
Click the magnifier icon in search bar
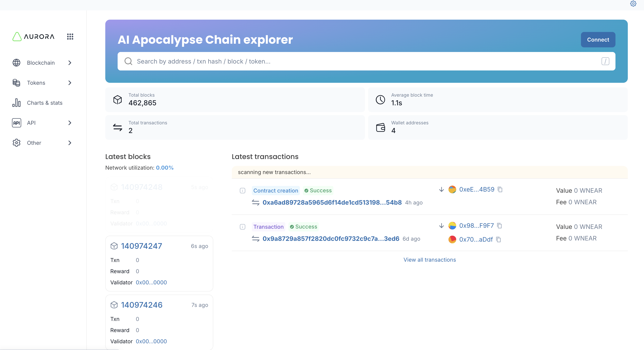[128, 61]
